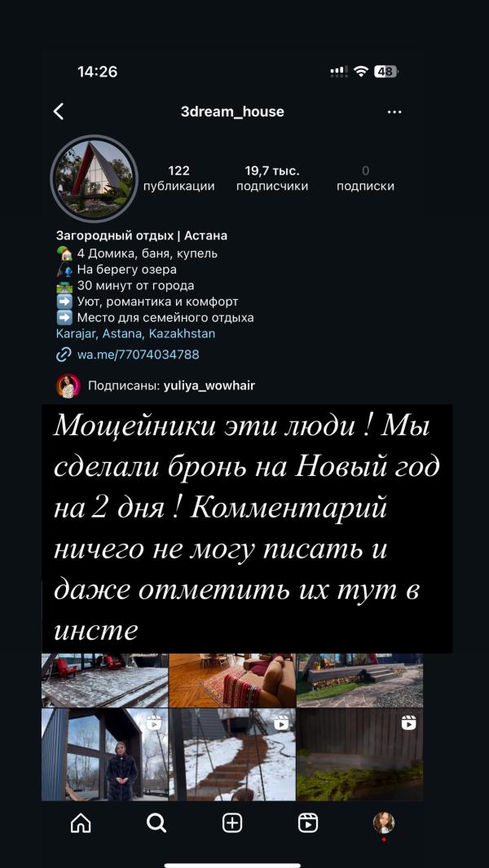489x868 pixels.
Task: Open the wa.me/77074034788 link
Action: (x=138, y=355)
